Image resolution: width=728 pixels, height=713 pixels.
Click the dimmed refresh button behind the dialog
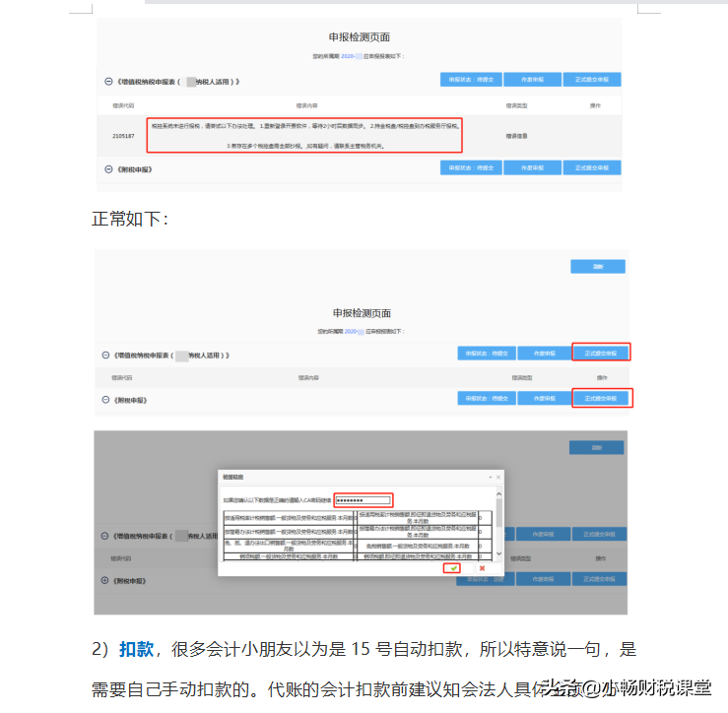pyautogui.click(x=596, y=447)
